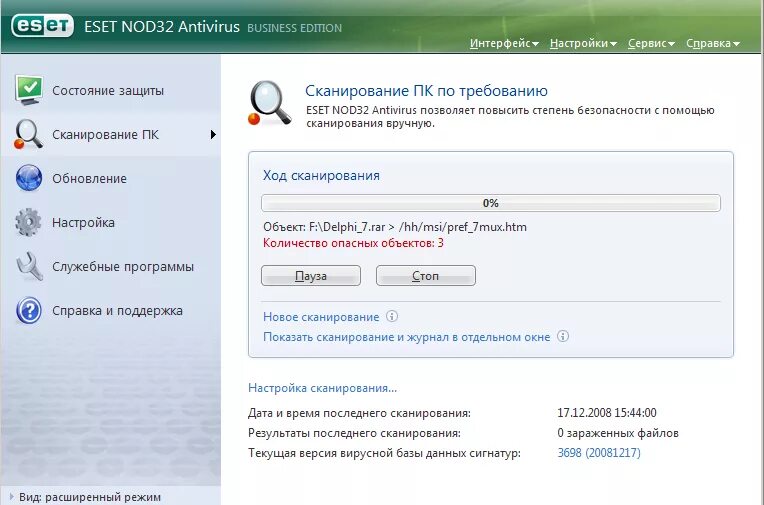The height and width of the screenshot is (505, 764).
Task: Click the ESET logo in header
Action: click(x=42, y=25)
